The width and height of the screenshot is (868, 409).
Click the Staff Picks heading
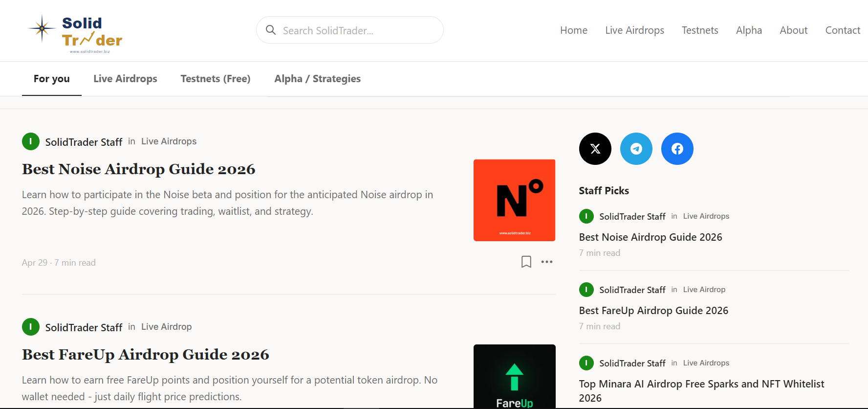[x=604, y=191]
